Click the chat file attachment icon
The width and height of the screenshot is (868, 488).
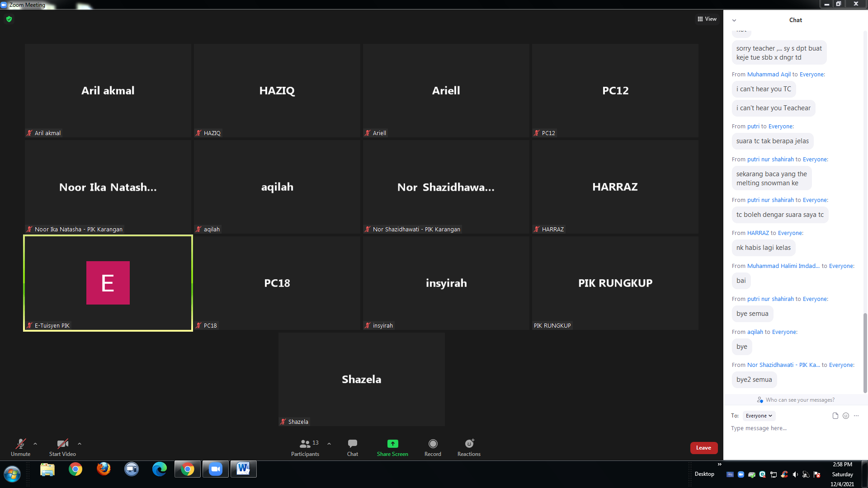click(835, 416)
